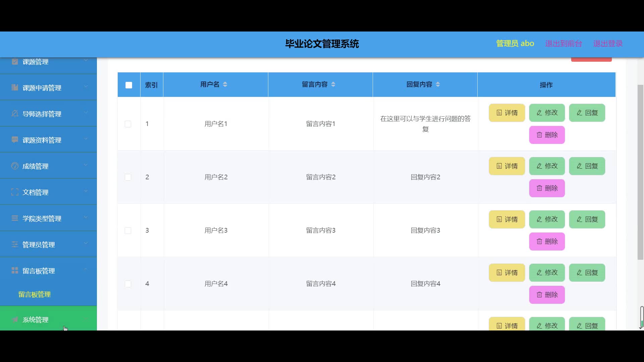Click cell 留言内容3
This screenshot has height=362, width=644.
(321, 230)
